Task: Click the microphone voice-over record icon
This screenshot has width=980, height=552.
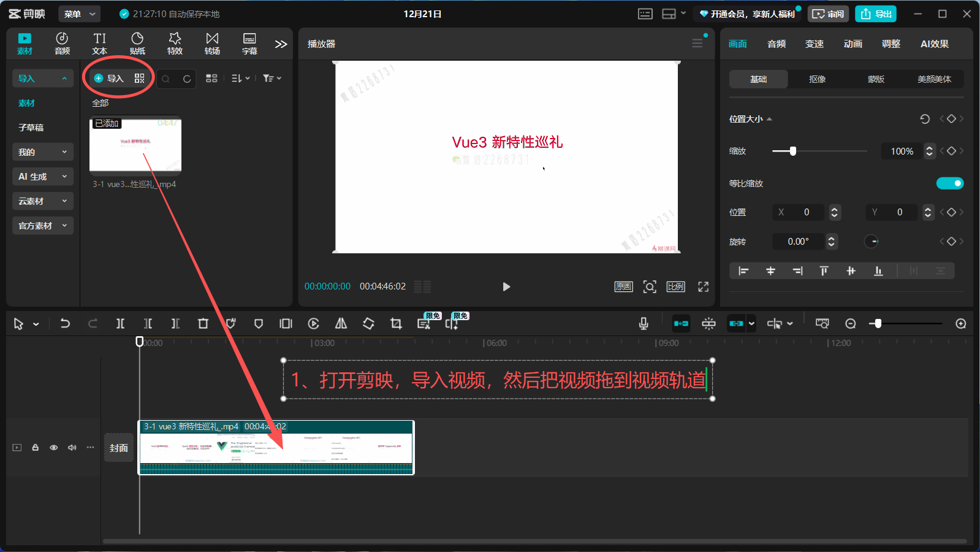Action: coord(644,323)
